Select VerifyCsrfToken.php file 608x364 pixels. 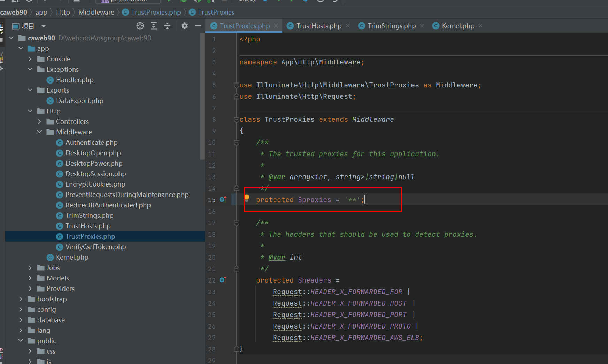95,247
